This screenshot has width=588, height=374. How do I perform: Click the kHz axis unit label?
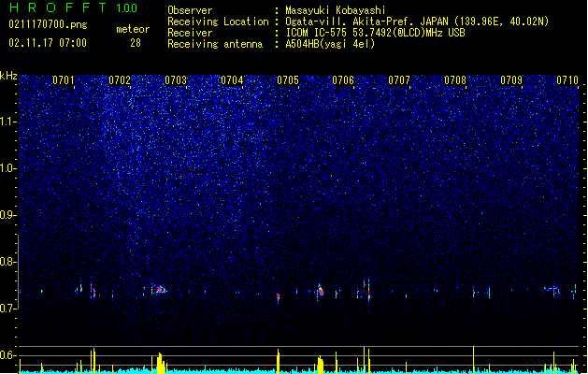(8, 76)
